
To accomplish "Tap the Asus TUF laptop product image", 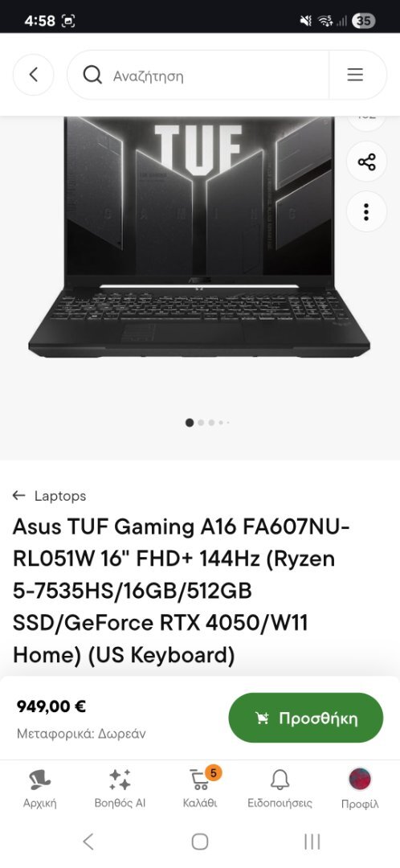I will (199, 237).
